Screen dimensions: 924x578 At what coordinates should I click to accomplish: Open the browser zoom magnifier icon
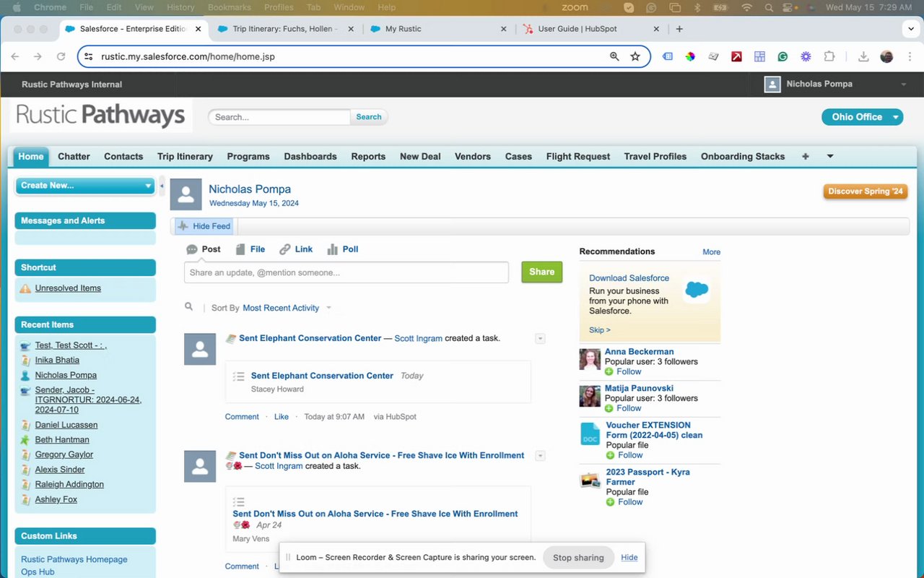pyautogui.click(x=614, y=56)
